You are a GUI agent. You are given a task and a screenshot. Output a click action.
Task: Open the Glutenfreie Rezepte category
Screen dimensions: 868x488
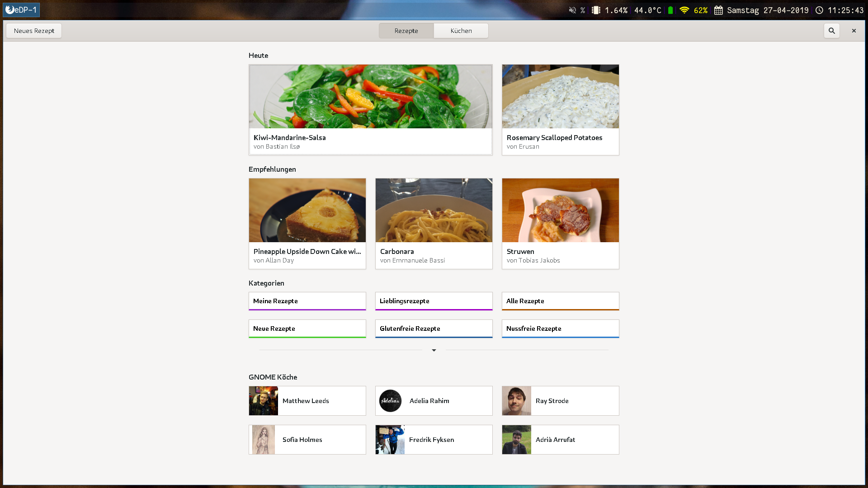click(434, 328)
